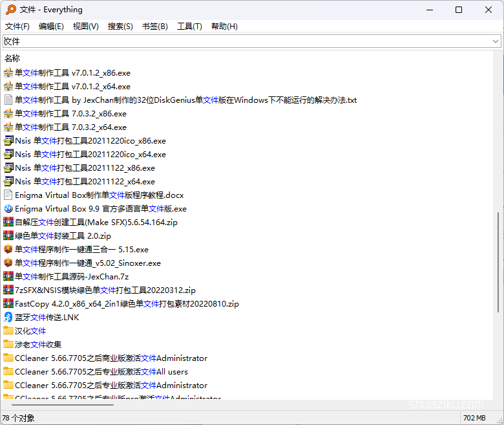Click inside the search input field
Viewport: 504px width, 425px height.
(x=246, y=41)
